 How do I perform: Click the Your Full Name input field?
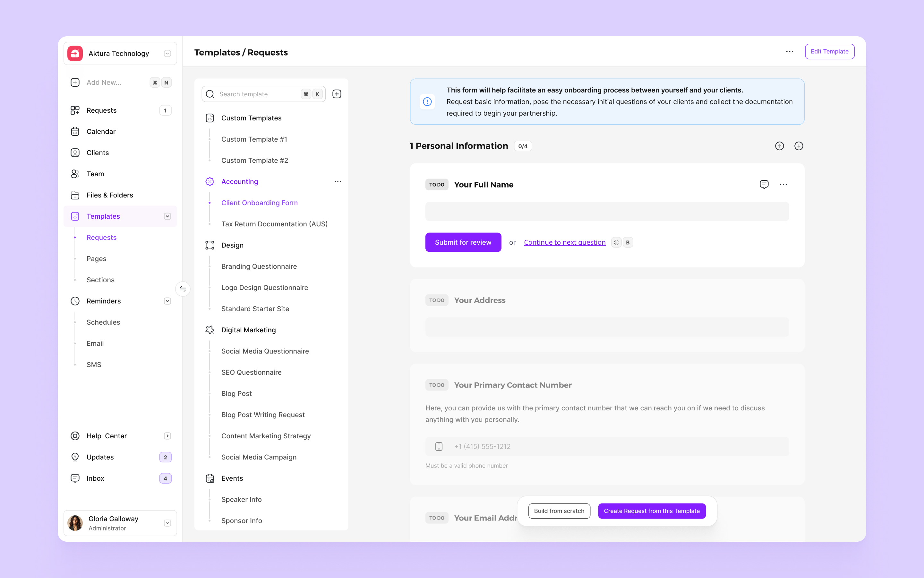tap(607, 211)
